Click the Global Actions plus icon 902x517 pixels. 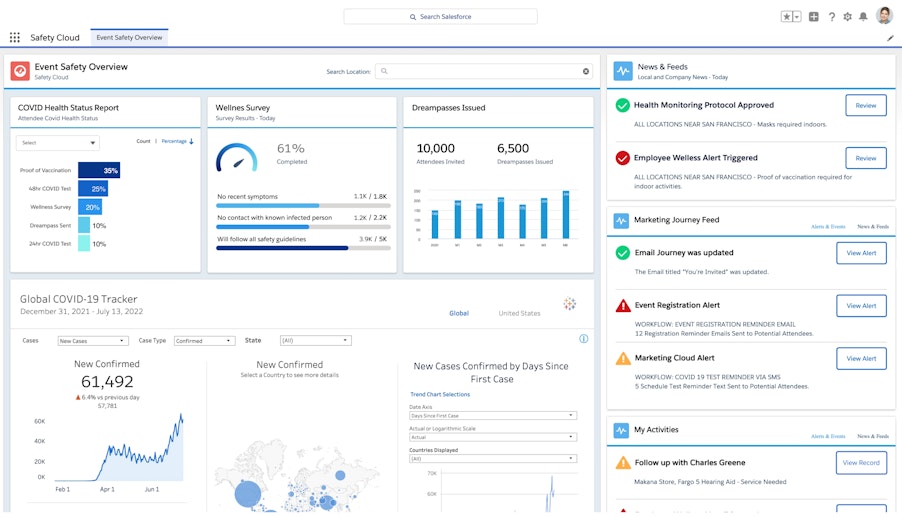point(813,17)
